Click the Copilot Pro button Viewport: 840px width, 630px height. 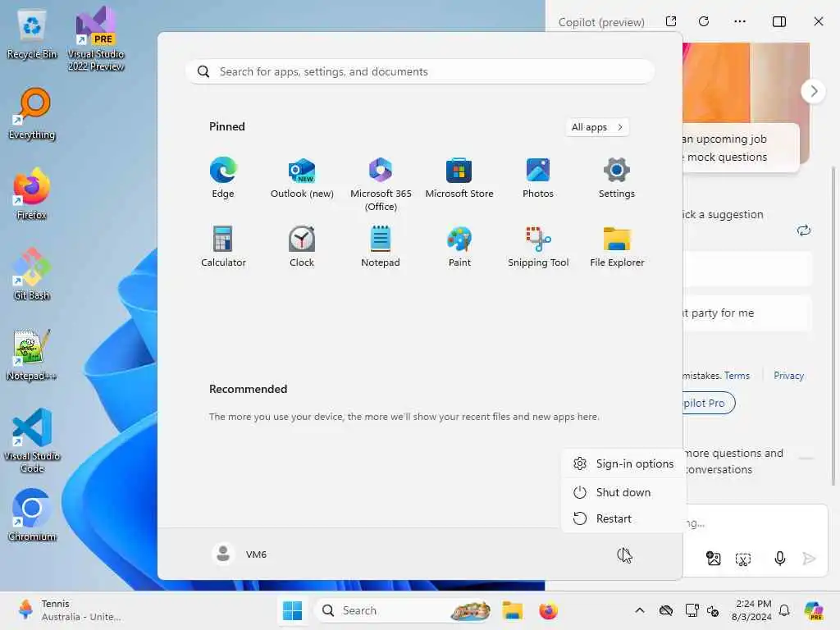708,403
